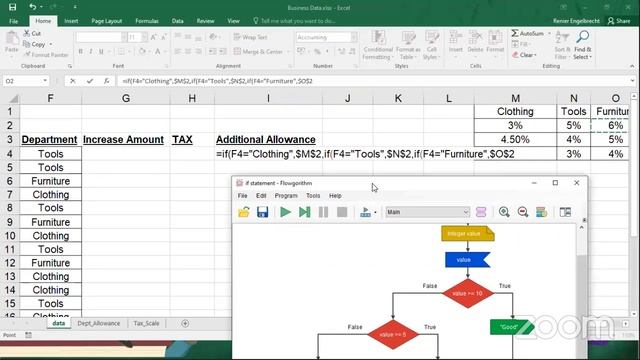Select the blue value input shape
Screen dimensions: 640x360
pyautogui.click(x=468, y=260)
